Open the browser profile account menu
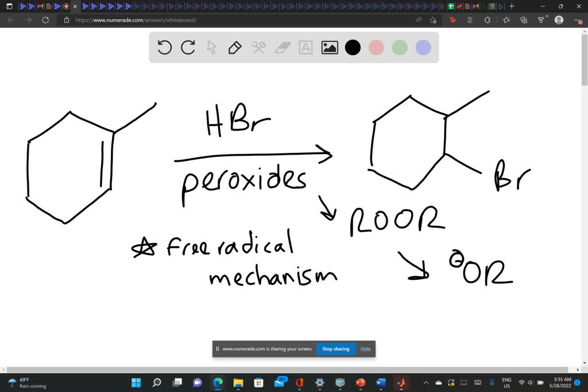This screenshot has height=392, width=588. point(558,20)
